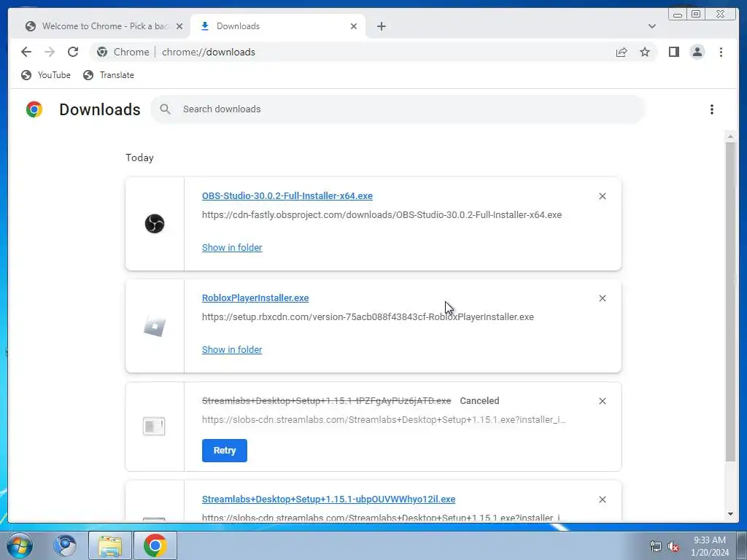
Task: Click the share page icon in address bar
Action: pyautogui.click(x=622, y=52)
